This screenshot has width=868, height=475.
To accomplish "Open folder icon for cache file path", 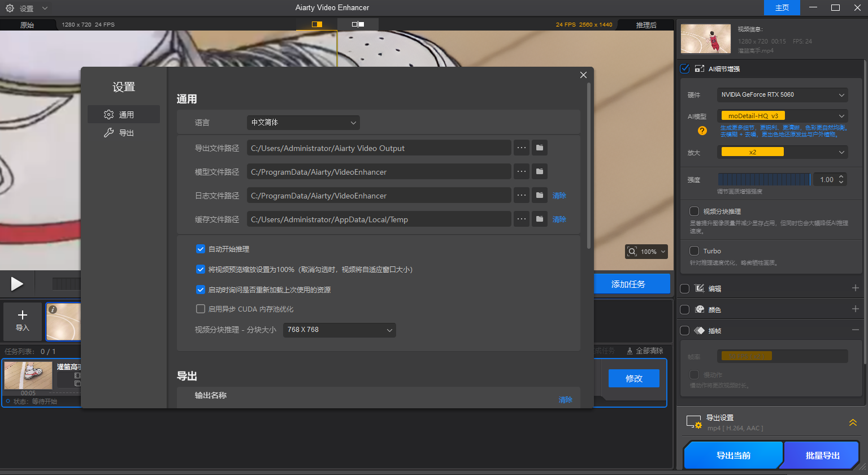I will click(540, 219).
